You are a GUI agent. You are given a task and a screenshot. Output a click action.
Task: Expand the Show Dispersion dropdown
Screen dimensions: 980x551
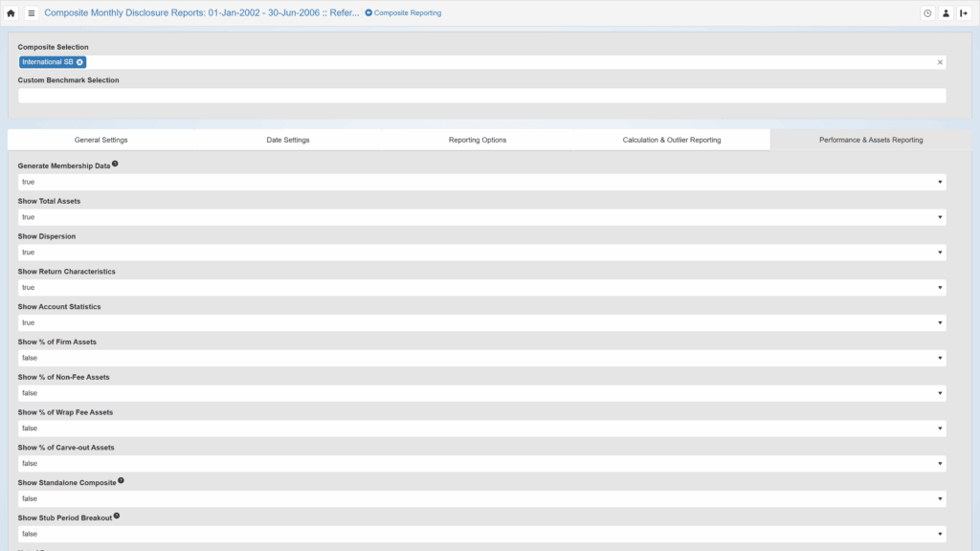pyautogui.click(x=481, y=253)
